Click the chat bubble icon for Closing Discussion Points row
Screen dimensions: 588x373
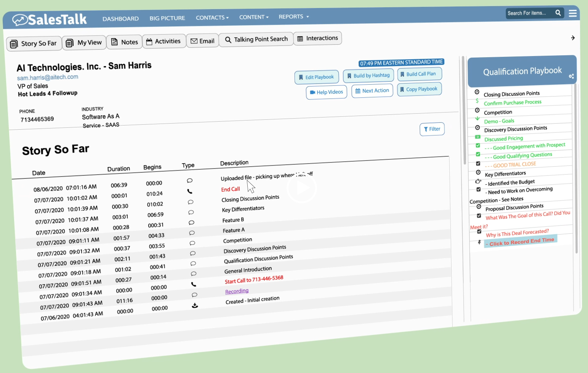[191, 202]
